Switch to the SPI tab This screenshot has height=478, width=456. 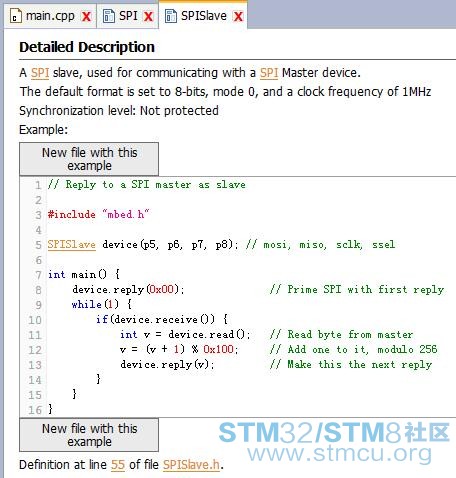click(x=128, y=16)
